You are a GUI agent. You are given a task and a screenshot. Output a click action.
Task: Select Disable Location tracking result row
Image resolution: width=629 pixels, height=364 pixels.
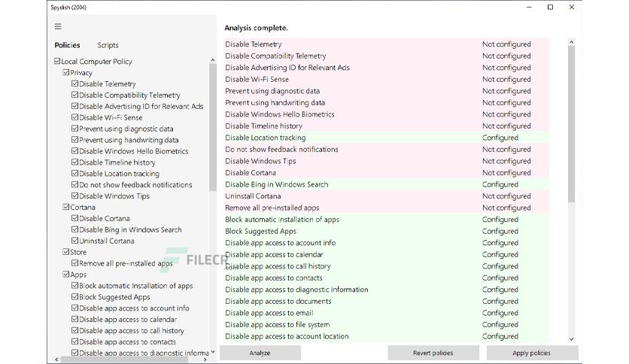pos(386,138)
